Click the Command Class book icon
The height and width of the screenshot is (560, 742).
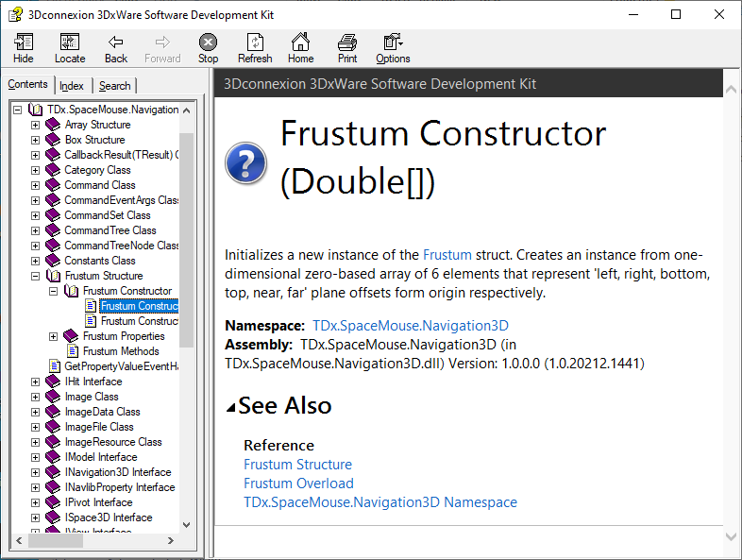(53, 185)
